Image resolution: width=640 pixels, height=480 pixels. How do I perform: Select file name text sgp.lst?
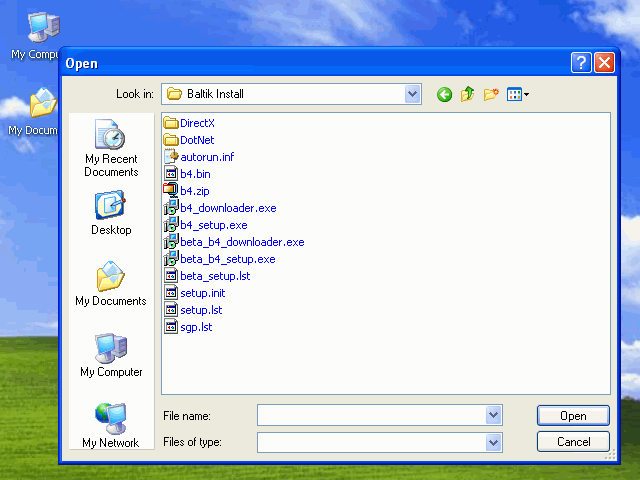[x=196, y=327]
